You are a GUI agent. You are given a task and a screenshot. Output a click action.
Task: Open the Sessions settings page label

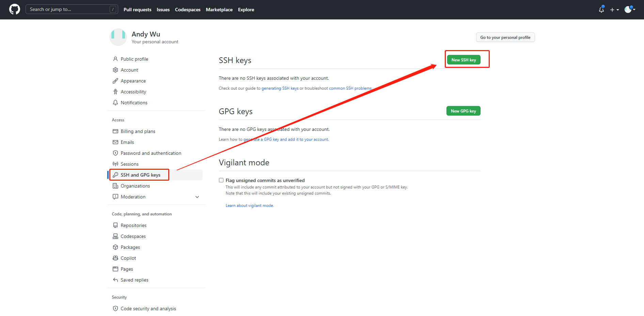(130, 164)
